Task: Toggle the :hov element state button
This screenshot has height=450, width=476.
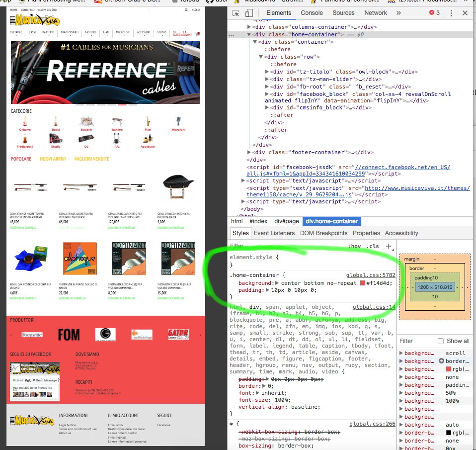Action: (x=355, y=247)
